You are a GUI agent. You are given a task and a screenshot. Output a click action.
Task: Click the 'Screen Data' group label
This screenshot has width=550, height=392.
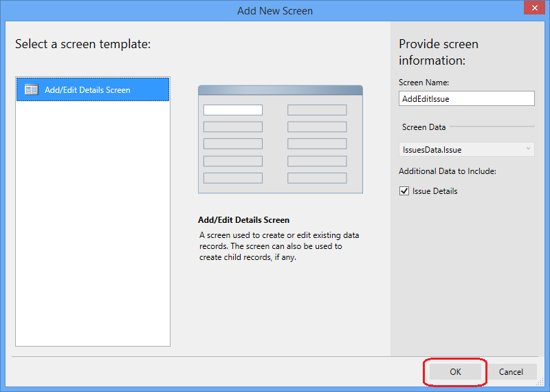pos(423,127)
